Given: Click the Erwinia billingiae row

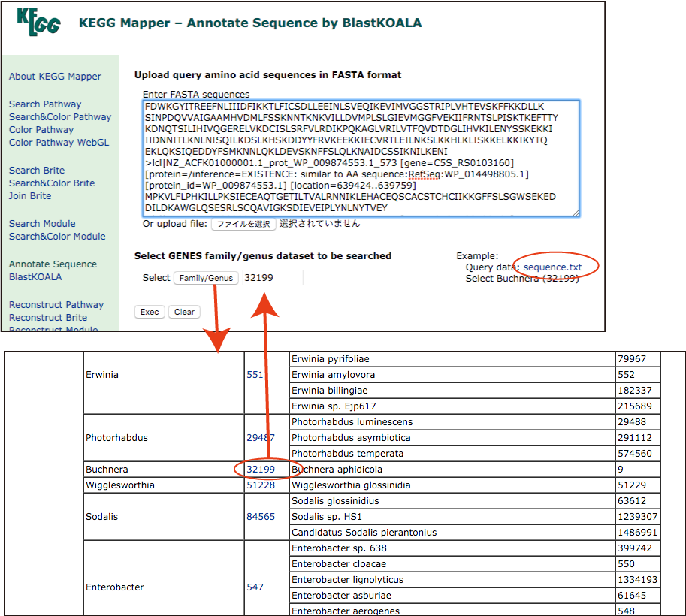Looking at the screenshot, I should click(452, 390).
